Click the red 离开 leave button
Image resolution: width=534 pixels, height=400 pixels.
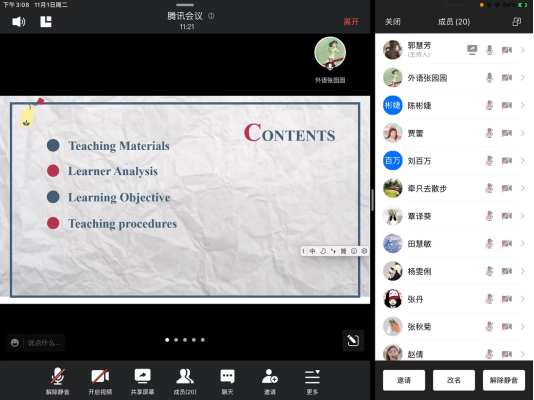pos(351,22)
